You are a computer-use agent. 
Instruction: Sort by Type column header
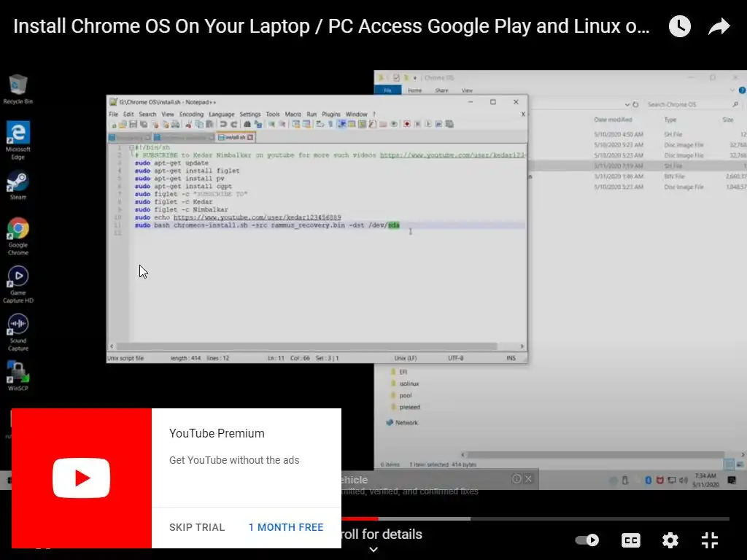670,120
